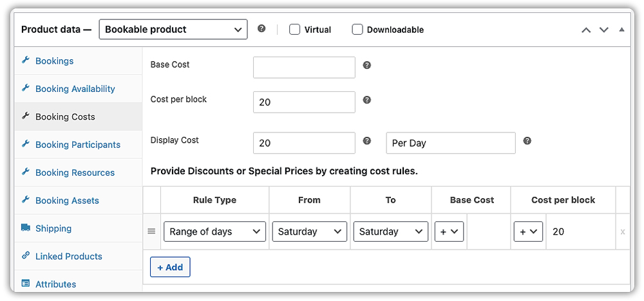Toggle the Virtual checkbox
This screenshot has height=301, width=644.
[x=294, y=30]
